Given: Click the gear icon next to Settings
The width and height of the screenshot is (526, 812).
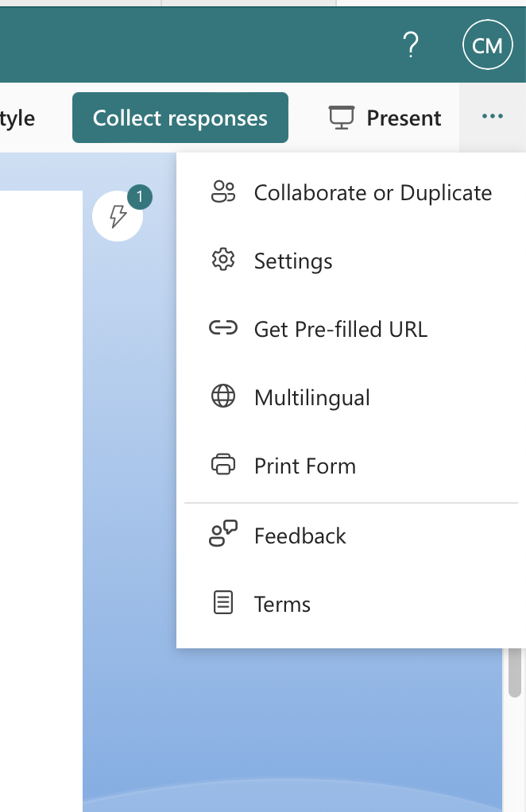Looking at the screenshot, I should (223, 260).
